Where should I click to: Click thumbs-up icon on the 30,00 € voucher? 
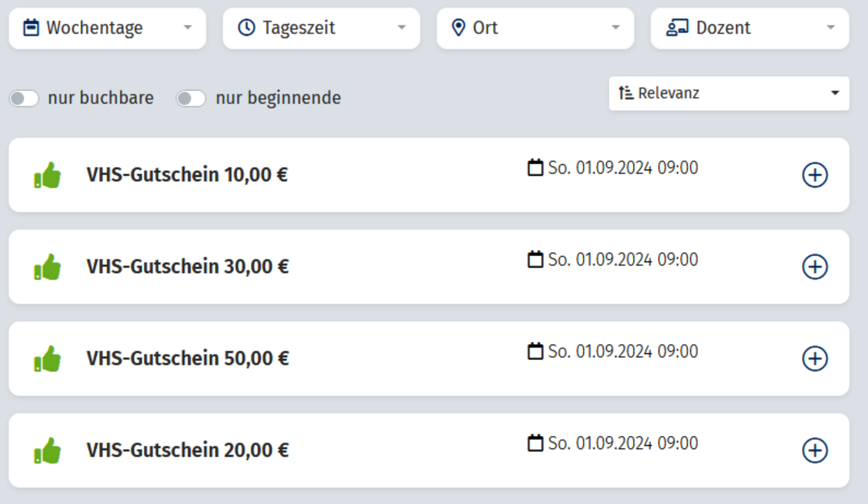(48, 267)
